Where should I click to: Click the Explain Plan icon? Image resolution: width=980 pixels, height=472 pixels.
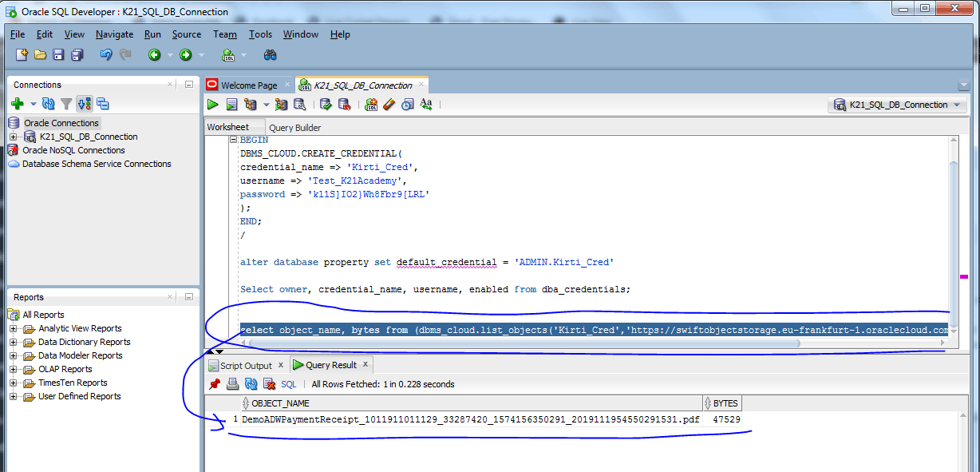click(251, 105)
